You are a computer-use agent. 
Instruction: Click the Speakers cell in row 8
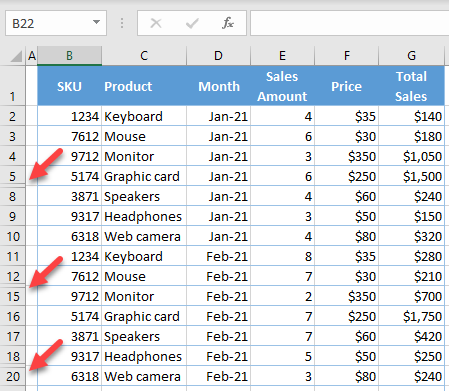click(x=144, y=196)
